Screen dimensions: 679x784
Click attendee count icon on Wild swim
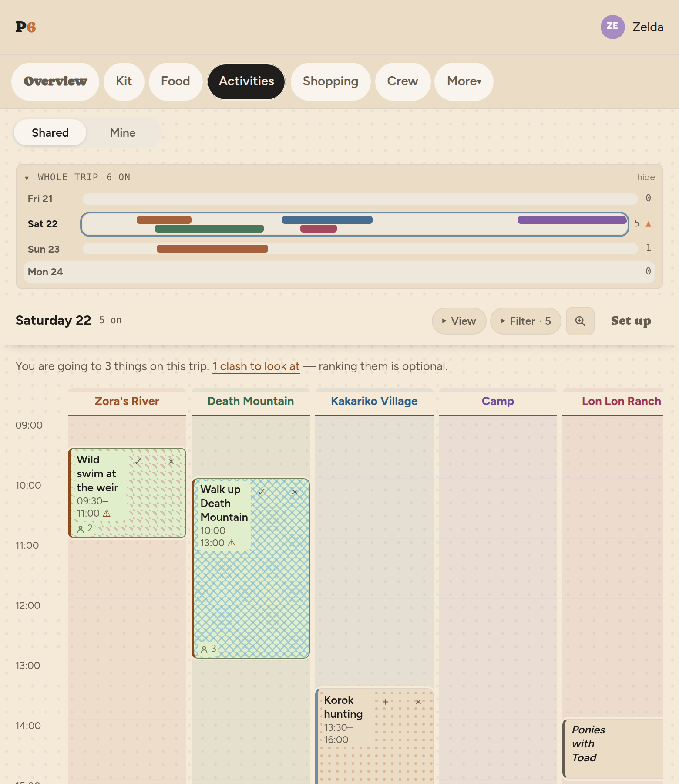click(81, 529)
